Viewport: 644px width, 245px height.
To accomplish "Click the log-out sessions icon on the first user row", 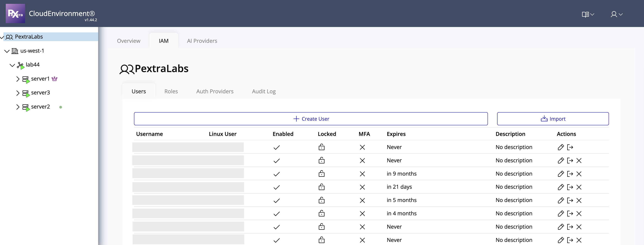I will tap(570, 147).
